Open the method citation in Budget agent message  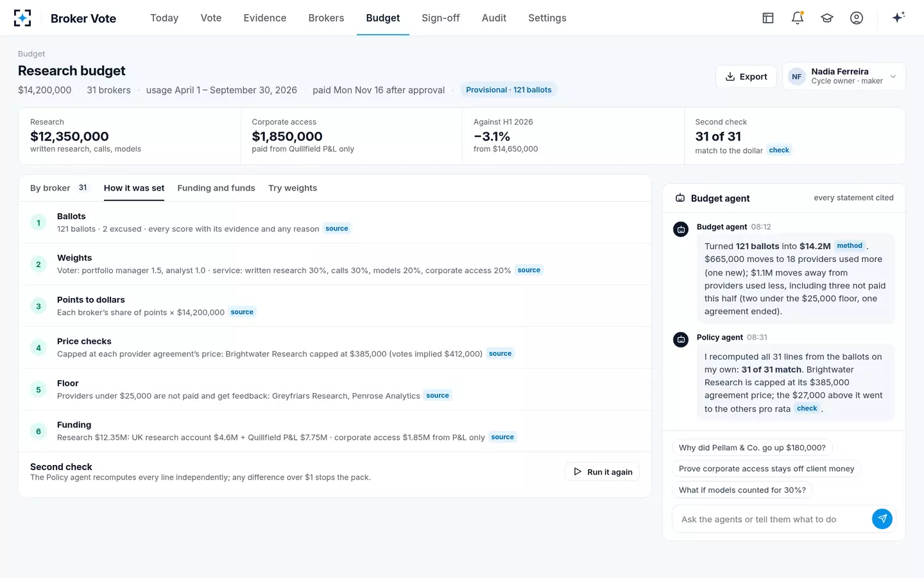850,246
